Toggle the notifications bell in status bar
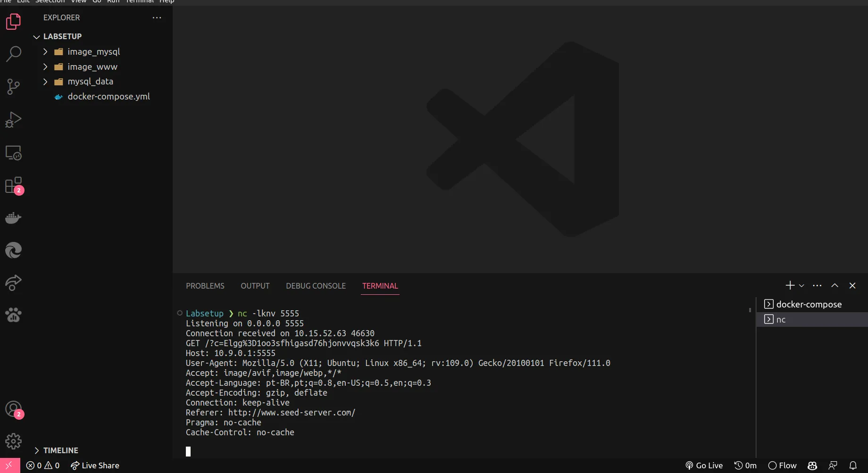Screen dimensions: 868x473 [x=853, y=465]
